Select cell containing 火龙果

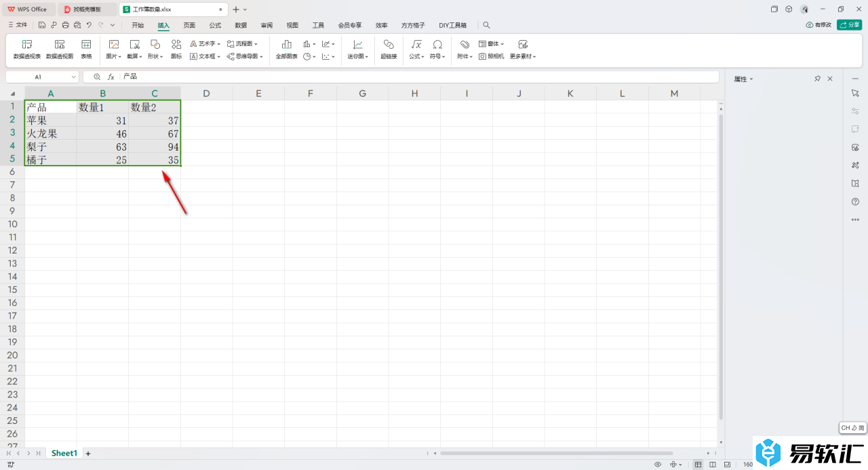pos(51,134)
